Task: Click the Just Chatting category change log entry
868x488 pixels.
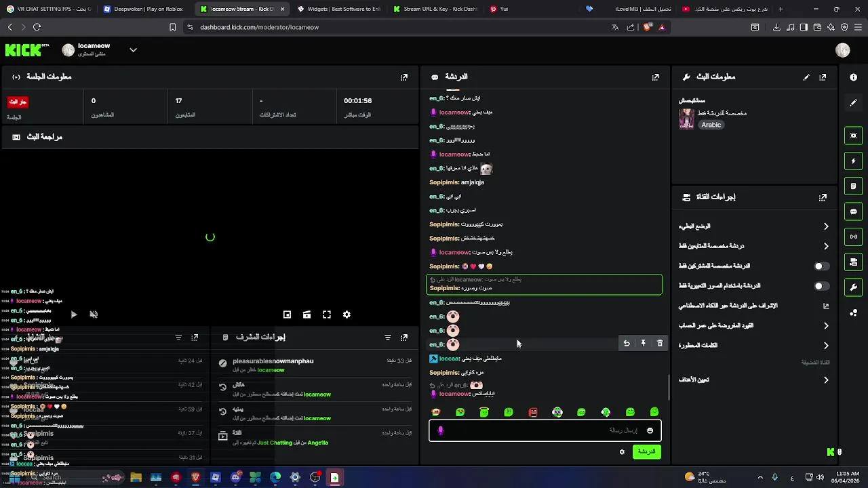Action: pyautogui.click(x=315, y=438)
